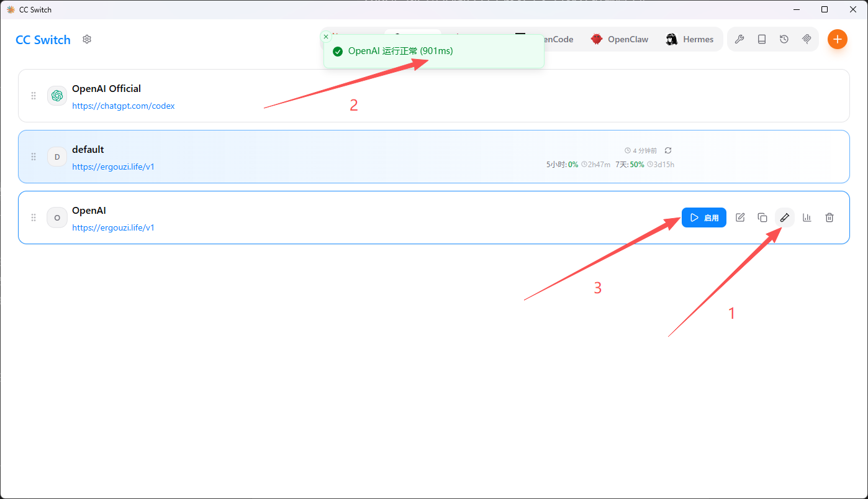Click the OpenAI logo on OpenAI Official card

click(57, 96)
